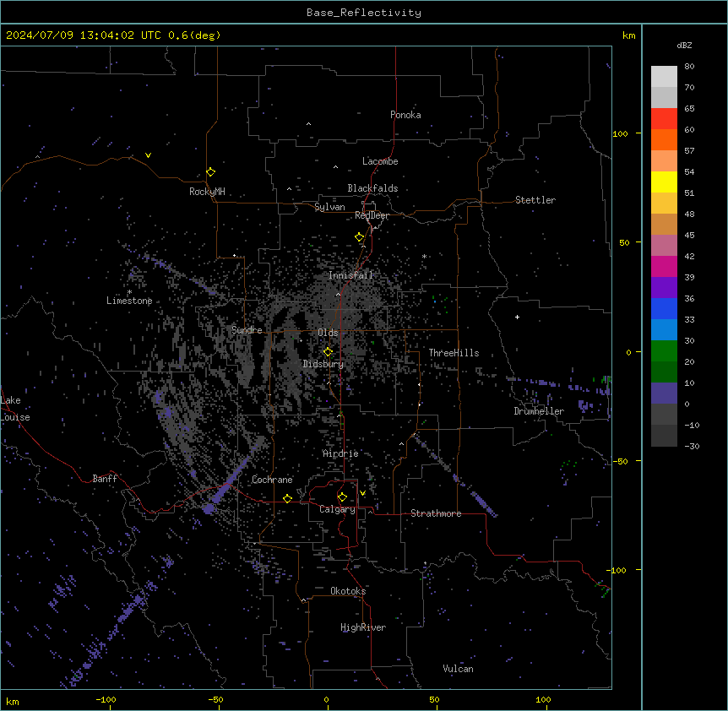Select the asterisk marker above Limestone
This screenshot has height=711, width=728.
tap(129, 292)
